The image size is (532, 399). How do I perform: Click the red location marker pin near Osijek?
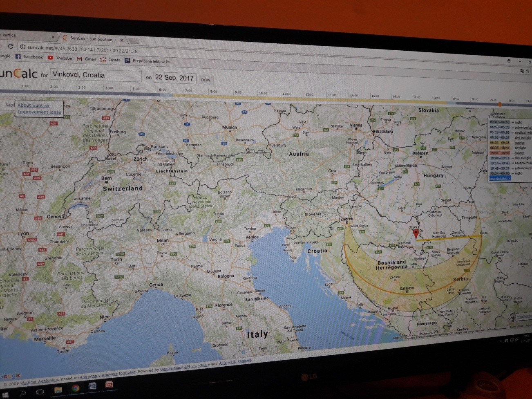[x=416, y=234]
